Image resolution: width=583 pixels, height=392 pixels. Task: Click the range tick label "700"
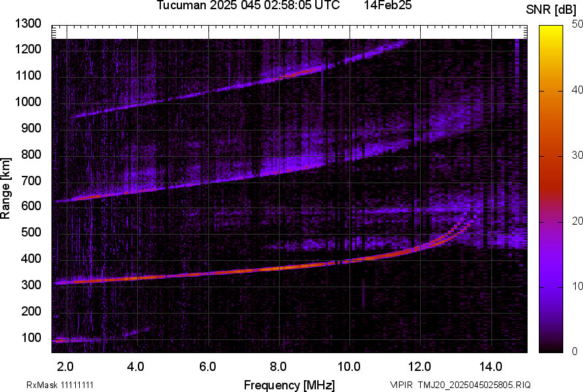coord(31,181)
